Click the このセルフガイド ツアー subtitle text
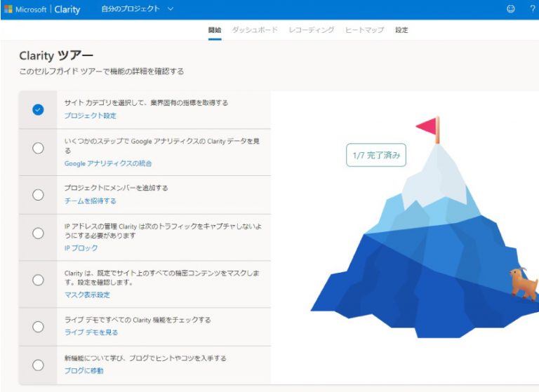The height and width of the screenshot is (392, 539). [101, 72]
